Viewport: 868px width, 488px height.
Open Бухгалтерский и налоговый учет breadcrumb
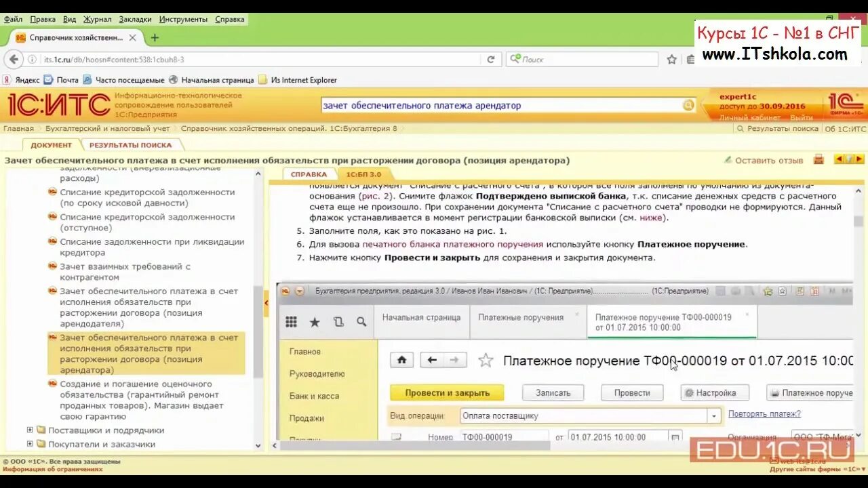[108, 128]
